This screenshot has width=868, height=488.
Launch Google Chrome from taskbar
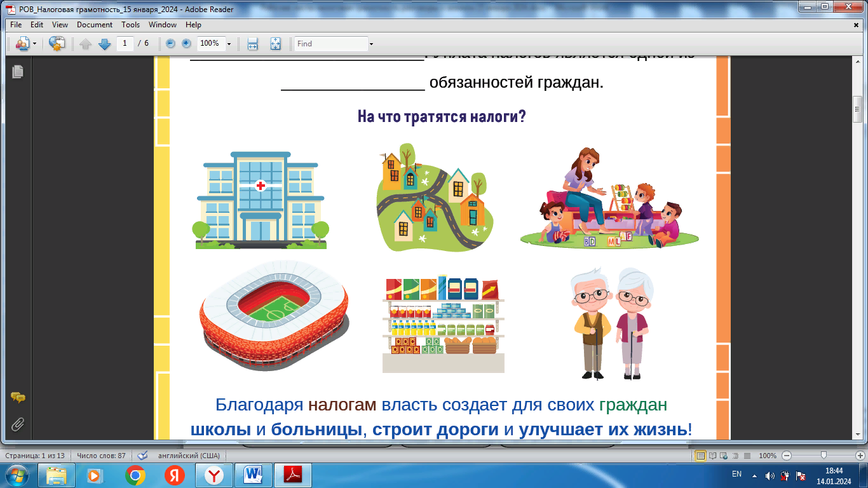pyautogui.click(x=135, y=475)
